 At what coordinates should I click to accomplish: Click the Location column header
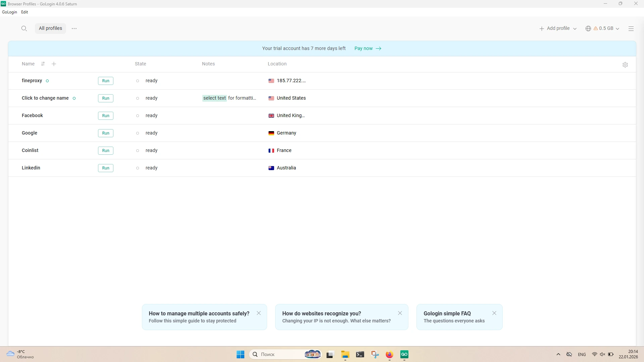(x=277, y=64)
